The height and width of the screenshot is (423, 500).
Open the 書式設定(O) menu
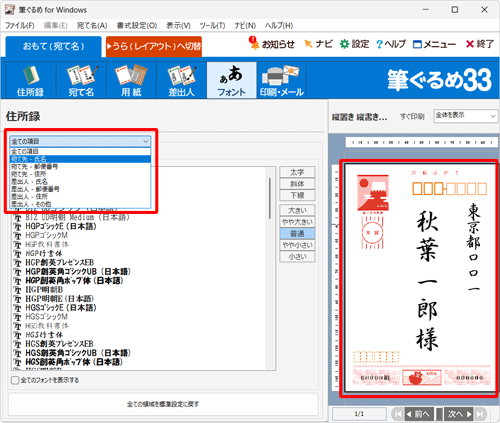point(137,26)
